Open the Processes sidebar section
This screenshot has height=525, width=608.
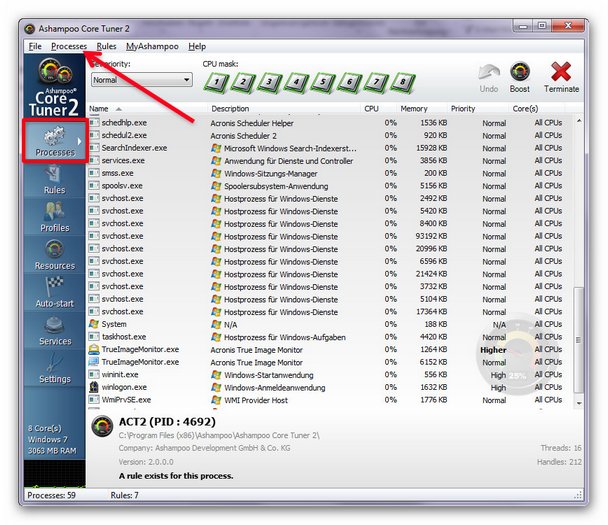[55, 141]
